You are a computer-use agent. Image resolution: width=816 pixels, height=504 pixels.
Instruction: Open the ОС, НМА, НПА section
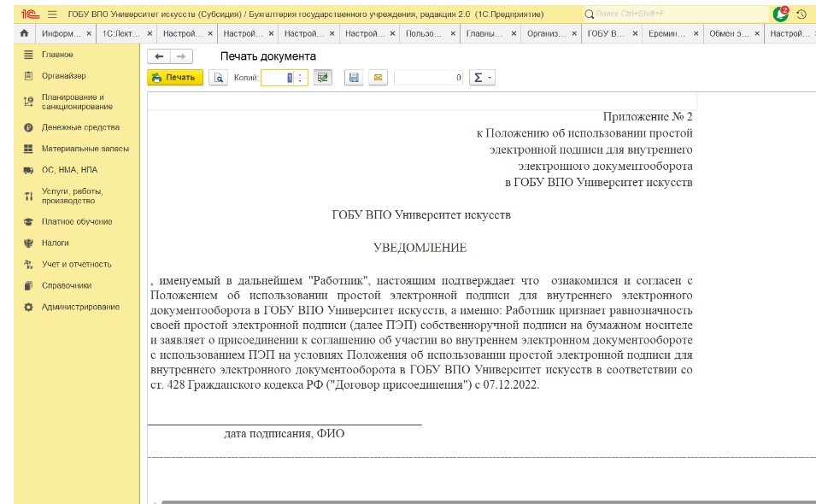(x=70, y=169)
